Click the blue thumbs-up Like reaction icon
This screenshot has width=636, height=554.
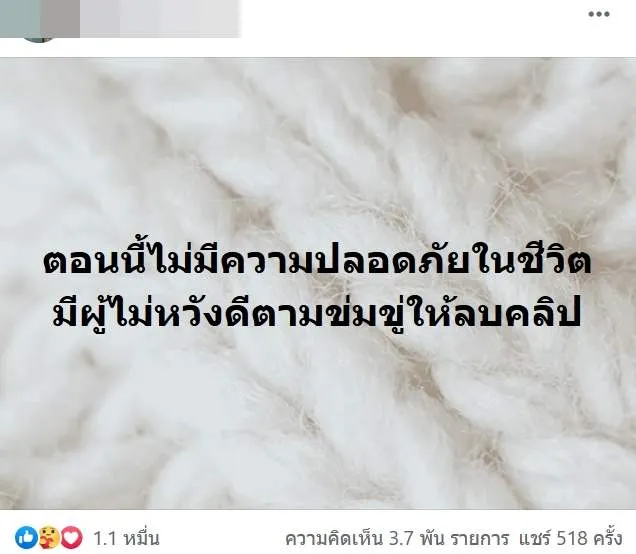[x=26, y=538]
